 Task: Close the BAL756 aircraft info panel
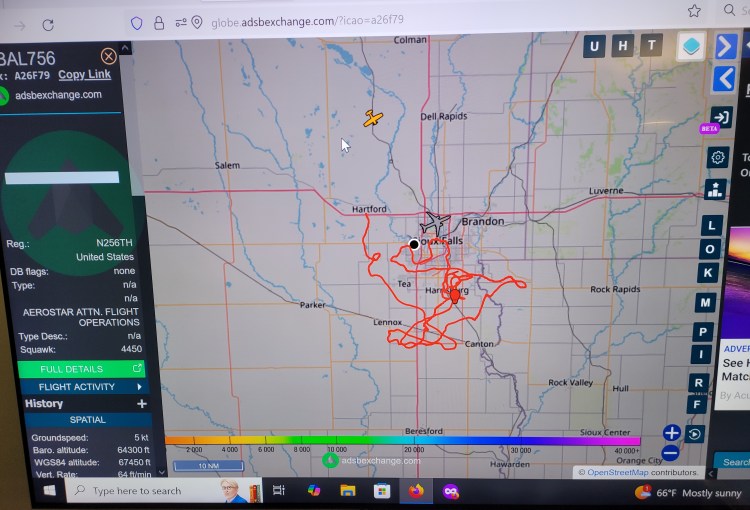click(108, 56)
